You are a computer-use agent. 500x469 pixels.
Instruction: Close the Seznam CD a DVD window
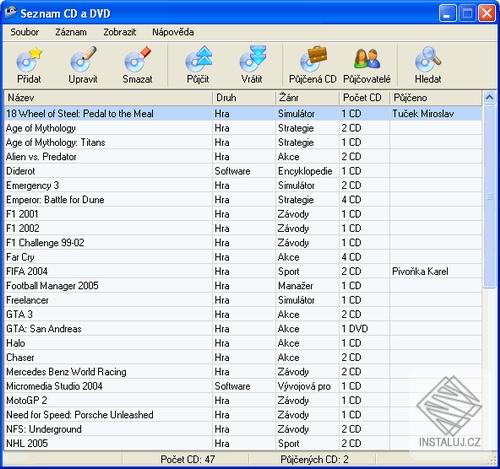click(x=487, y=13)
